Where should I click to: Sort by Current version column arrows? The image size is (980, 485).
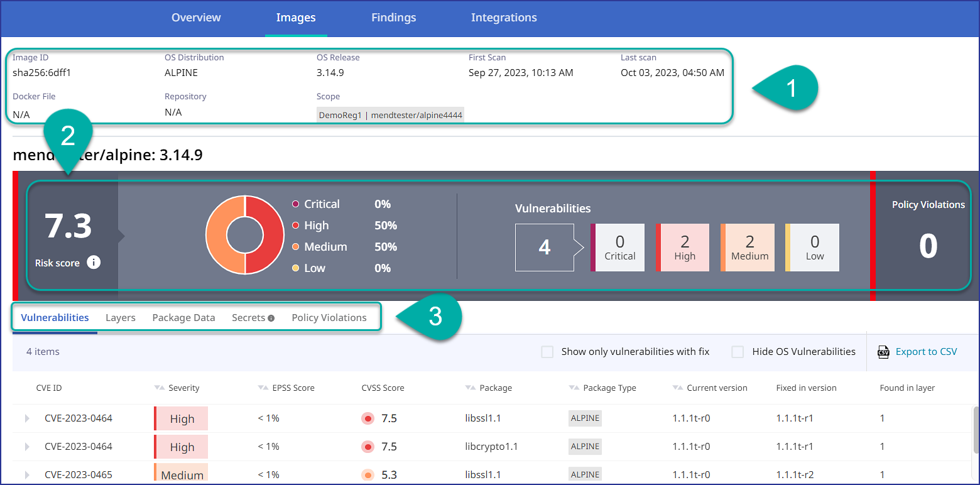tap(677, 388)
